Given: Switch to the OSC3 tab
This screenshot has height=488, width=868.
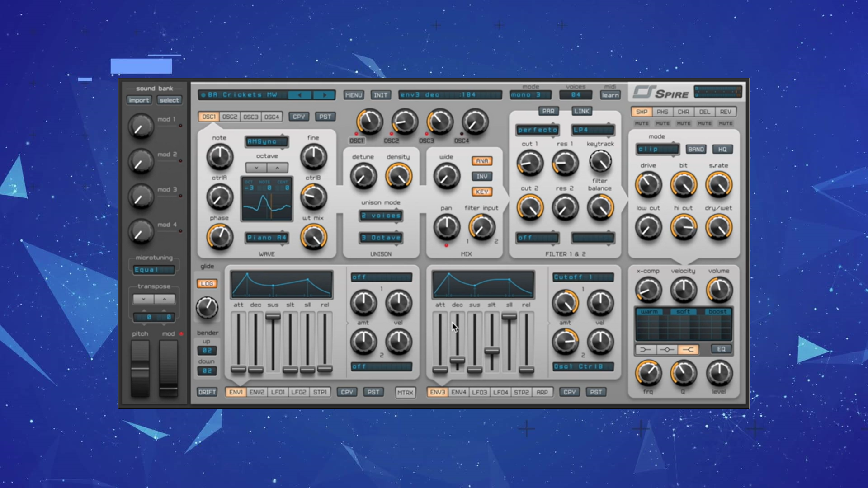Looking at the screenshot, I should [250, 117].
